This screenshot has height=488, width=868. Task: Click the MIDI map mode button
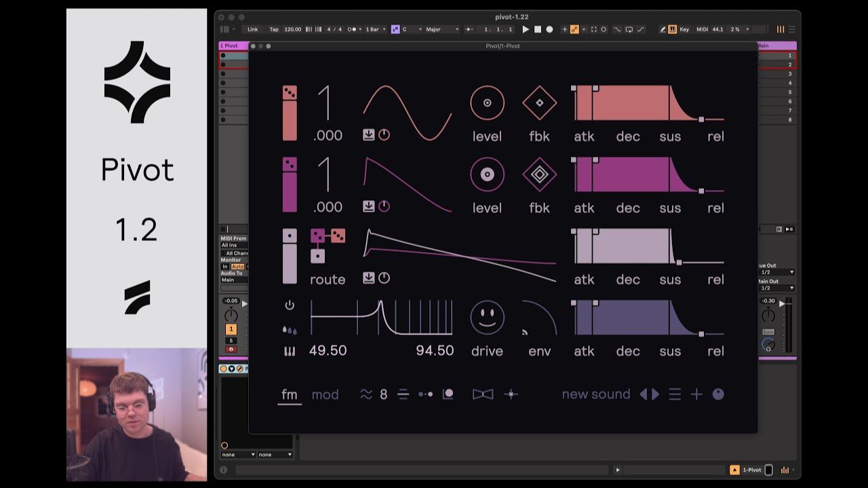pyautogui.click(x=702, y=29)
